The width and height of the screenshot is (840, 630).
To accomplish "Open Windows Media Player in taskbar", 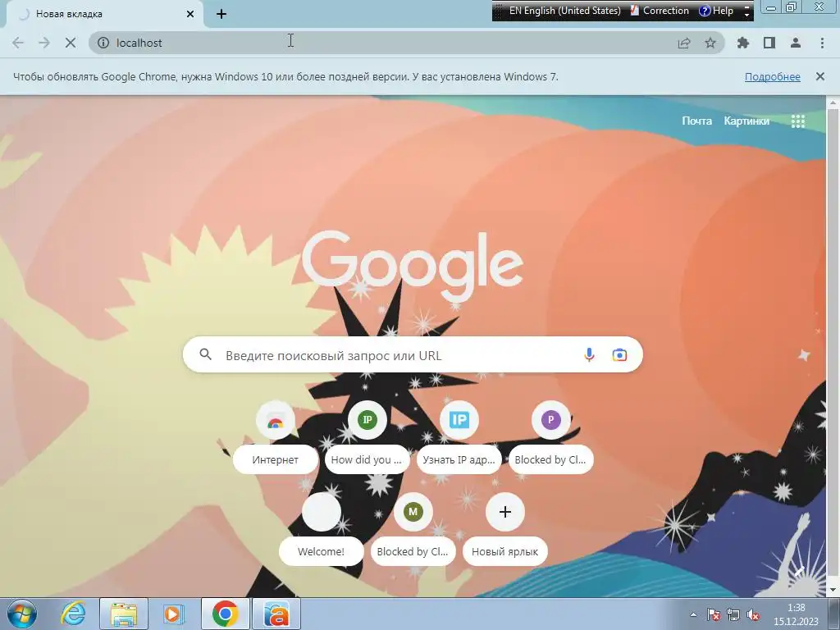I will (174, 614).
